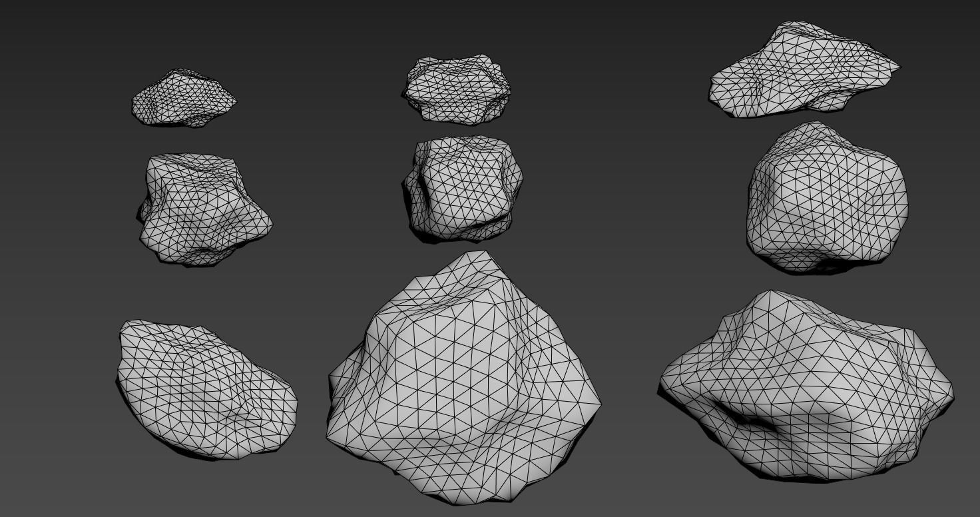This screenshot has height=517, width=980.
Task: Select the small flat rock in top-left column
Action: coord(184,98)
